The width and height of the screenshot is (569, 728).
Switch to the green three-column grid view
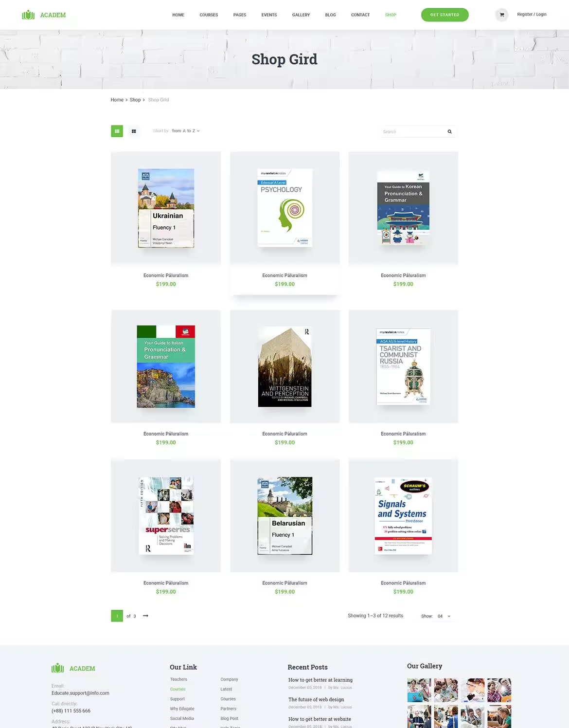117,131
